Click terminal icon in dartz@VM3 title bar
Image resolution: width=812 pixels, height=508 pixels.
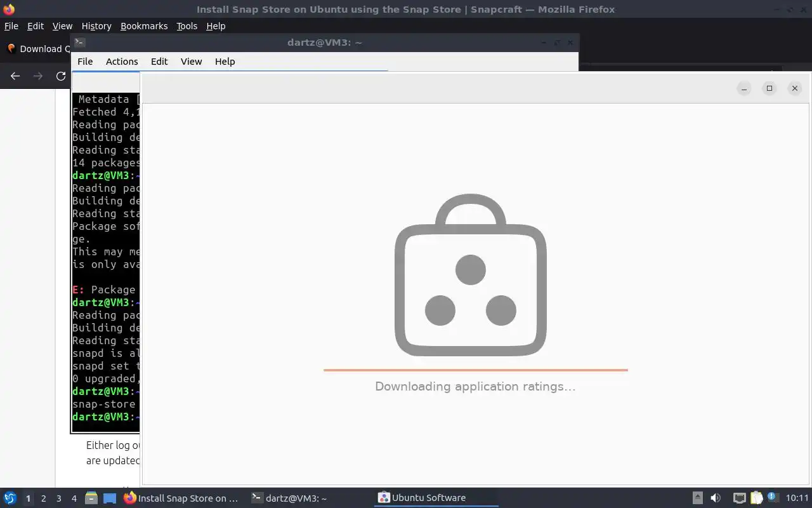coord(79,42)
